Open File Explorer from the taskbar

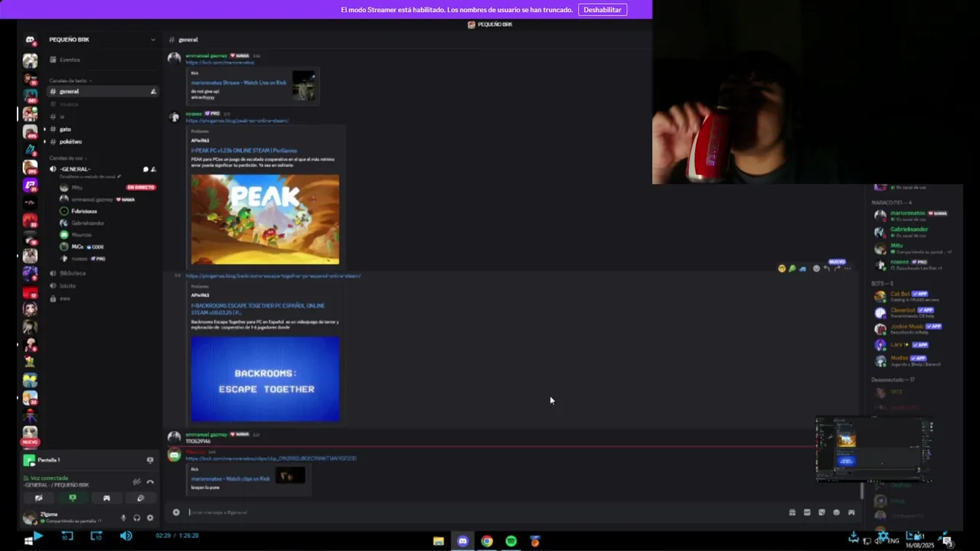coord(439,541)
